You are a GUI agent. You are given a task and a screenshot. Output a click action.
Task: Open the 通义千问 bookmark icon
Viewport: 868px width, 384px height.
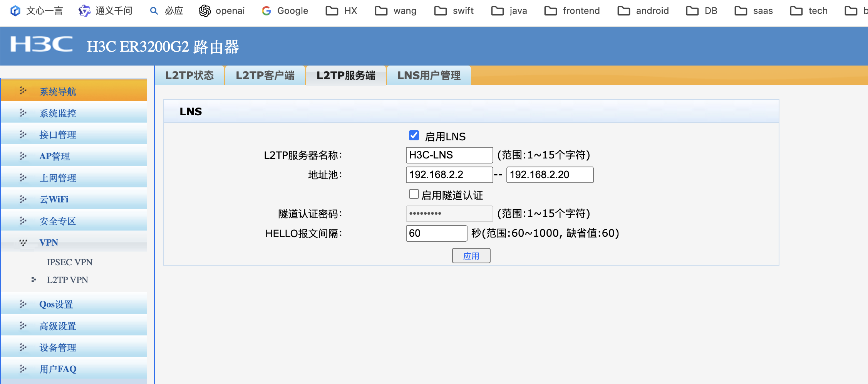tap(84, 11)
